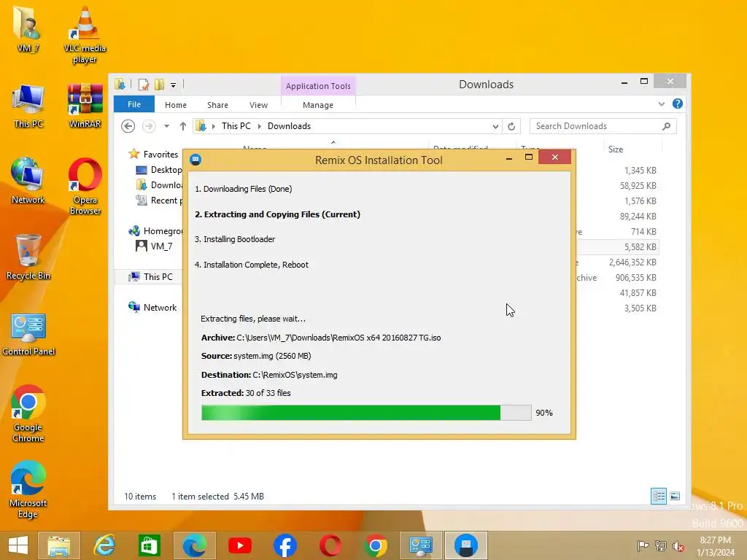Open the Windows Store taskbar icon

tap(149, 545)
